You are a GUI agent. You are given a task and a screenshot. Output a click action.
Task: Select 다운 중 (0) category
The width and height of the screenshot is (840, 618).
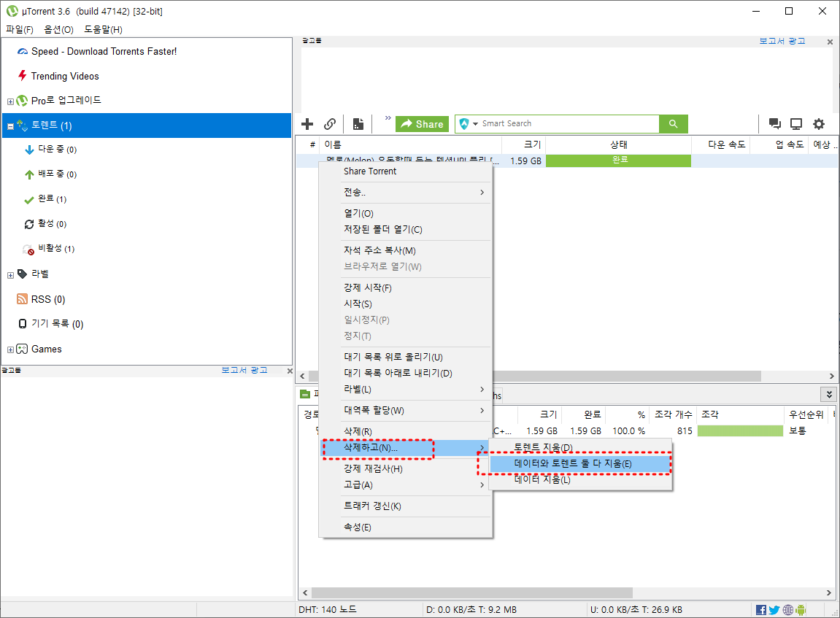(58, 150)
